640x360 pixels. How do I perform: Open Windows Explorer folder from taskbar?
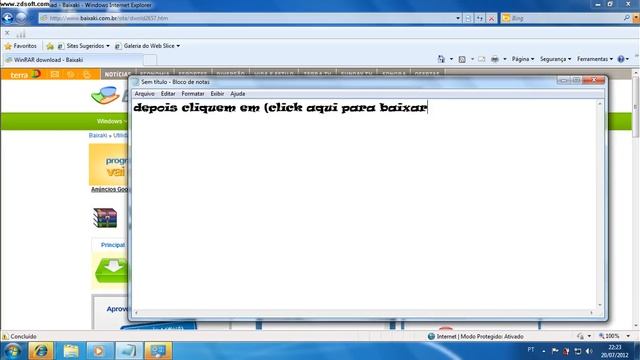tap(71, 351)
